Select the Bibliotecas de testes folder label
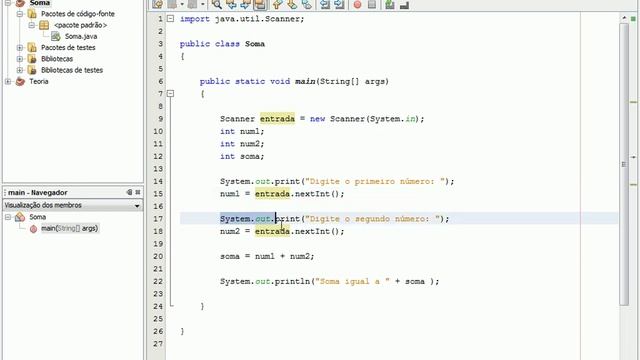The image size is (640, 360). click(72, 70)
